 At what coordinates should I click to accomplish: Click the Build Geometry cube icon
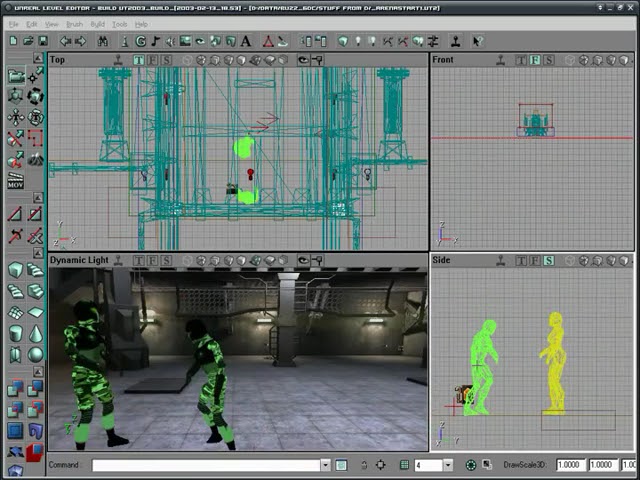point(343,41)
